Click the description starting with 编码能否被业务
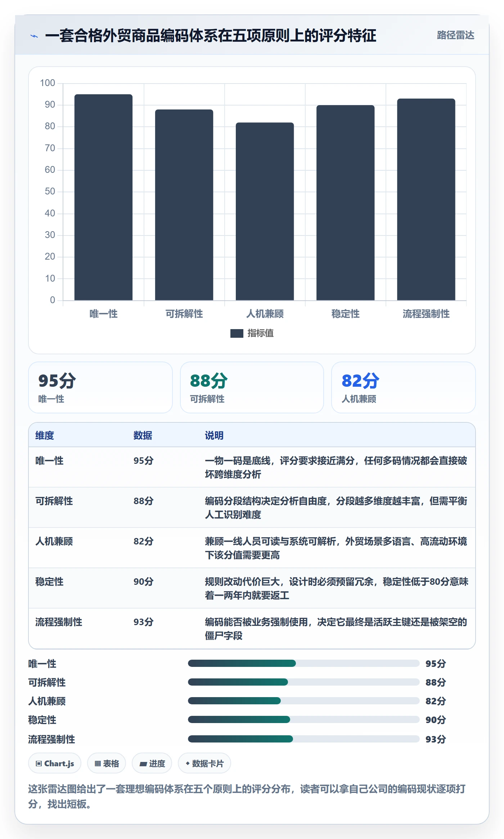The width and height of the screenshot is (504, 839). 336,629
